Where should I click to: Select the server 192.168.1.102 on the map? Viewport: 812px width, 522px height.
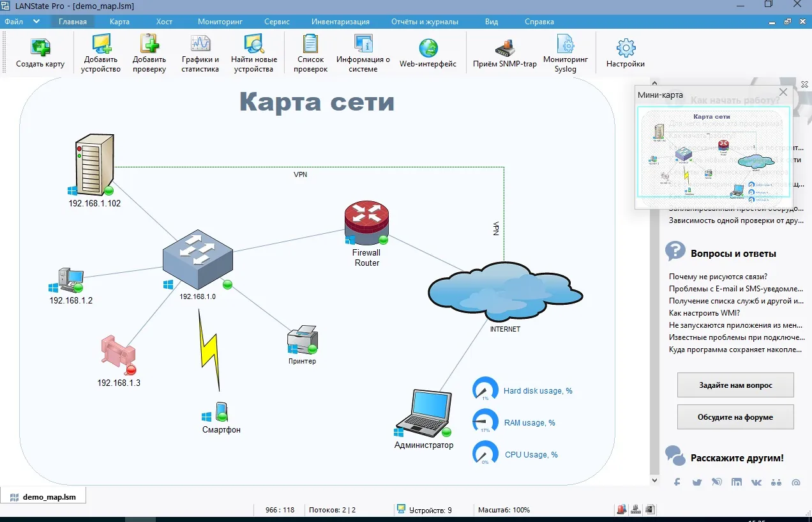click(94, 164)
